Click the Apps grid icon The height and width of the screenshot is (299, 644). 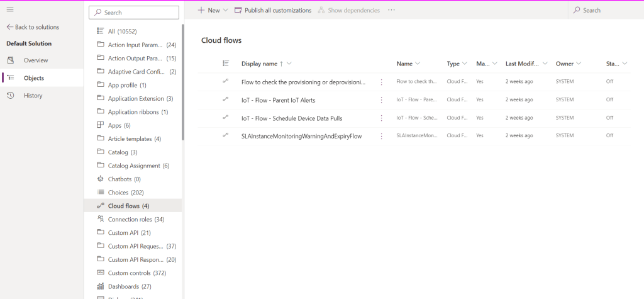100,125
